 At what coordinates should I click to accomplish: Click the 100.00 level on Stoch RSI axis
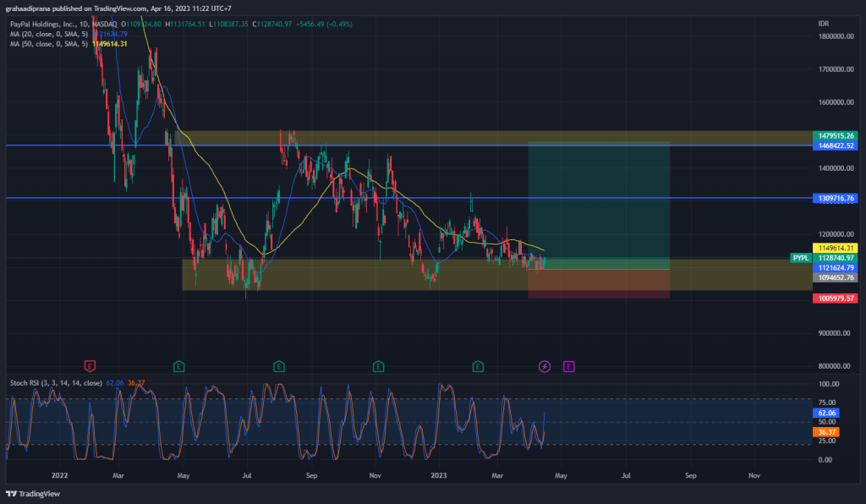pyautogui.click(x=829, y=384)
